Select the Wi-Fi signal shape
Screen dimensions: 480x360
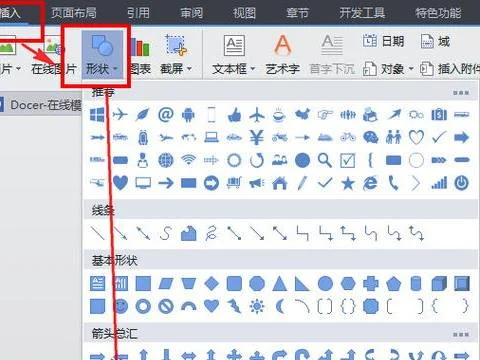point(188,160)
